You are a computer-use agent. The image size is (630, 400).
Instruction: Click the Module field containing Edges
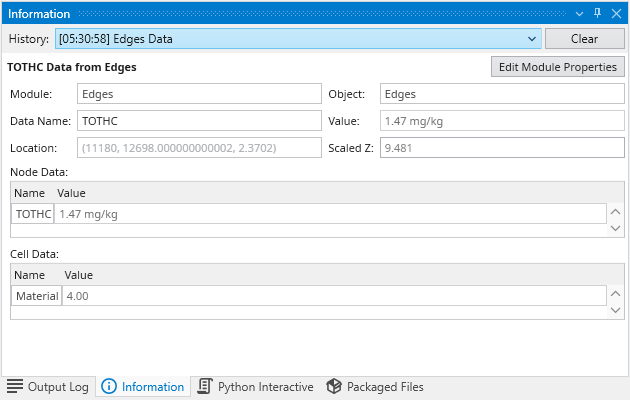(198, 94)
